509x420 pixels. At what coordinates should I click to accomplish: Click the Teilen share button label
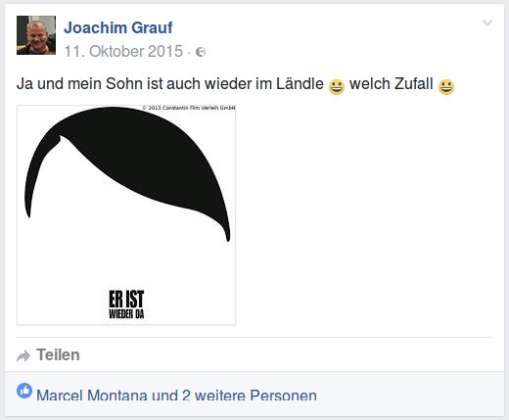point(58,354)
